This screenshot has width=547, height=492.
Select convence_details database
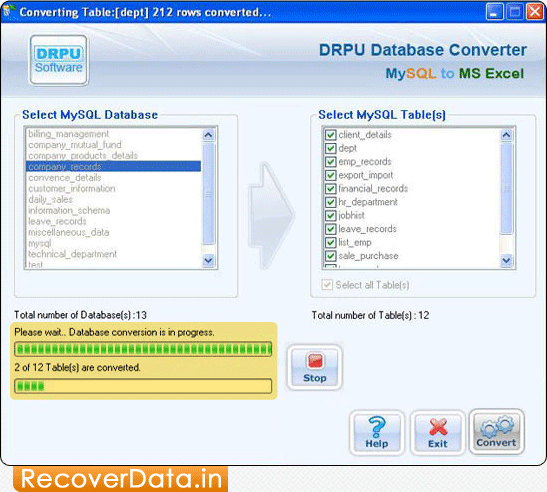tap(113, 178)
